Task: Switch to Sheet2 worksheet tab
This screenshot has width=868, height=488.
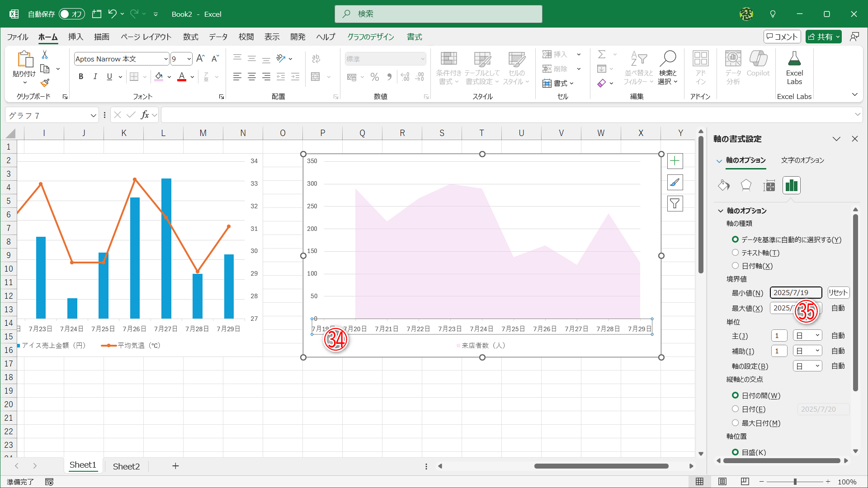Action: coord(126,466)
